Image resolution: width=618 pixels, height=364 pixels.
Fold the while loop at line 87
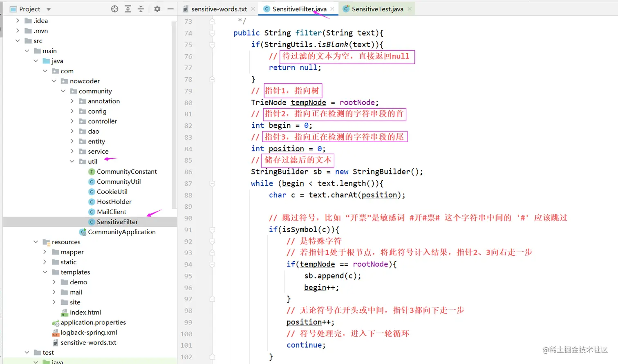tap(212, 183)
